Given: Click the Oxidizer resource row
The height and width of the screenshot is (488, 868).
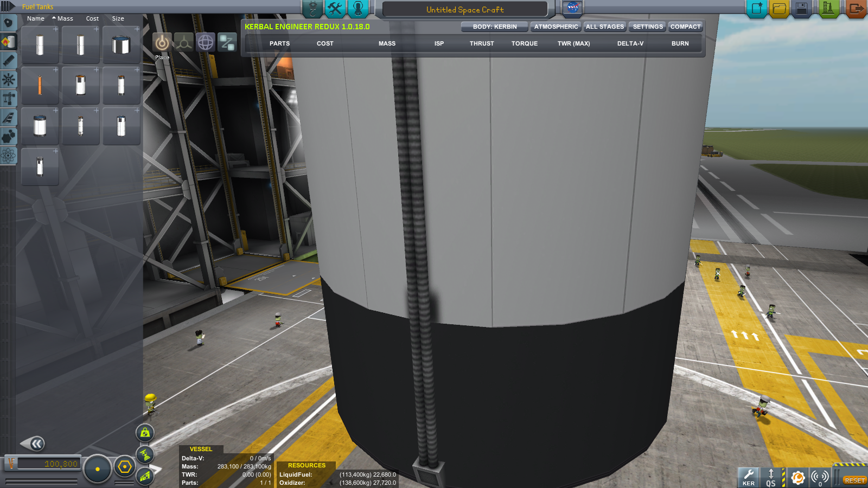Looking at the screenshot, I should tap(337, 483).
